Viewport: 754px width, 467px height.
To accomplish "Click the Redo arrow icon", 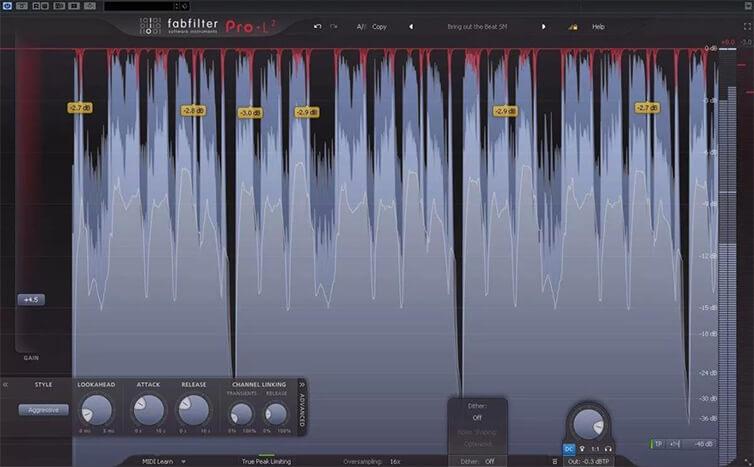I will (334, 26).
